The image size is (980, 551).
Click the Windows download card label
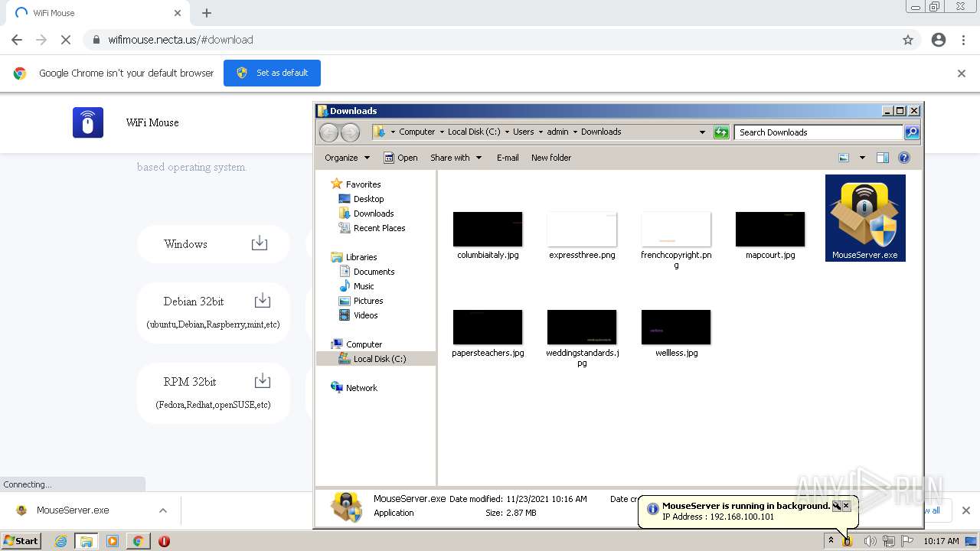pyautogui.click(x=185, y=244)
